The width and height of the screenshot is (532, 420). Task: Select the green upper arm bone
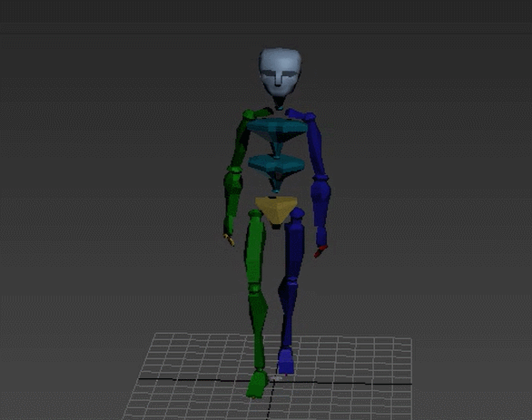[x=241, y=142]
